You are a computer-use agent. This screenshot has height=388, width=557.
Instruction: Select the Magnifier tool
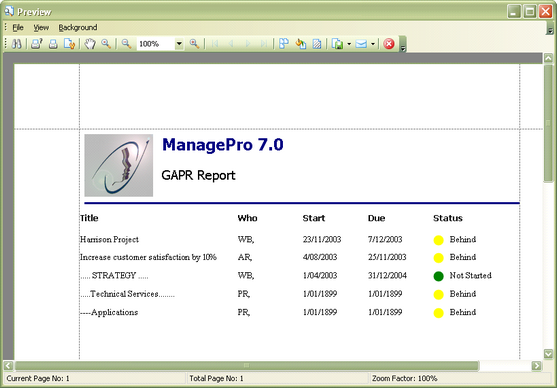106,44
